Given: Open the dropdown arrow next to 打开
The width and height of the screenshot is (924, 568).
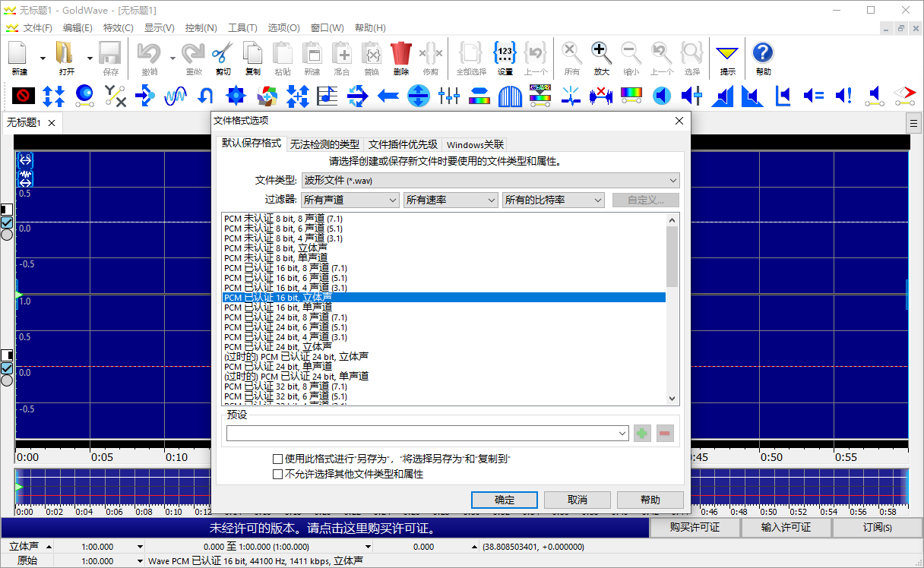Looking at the screenshot, I should 90,58.
